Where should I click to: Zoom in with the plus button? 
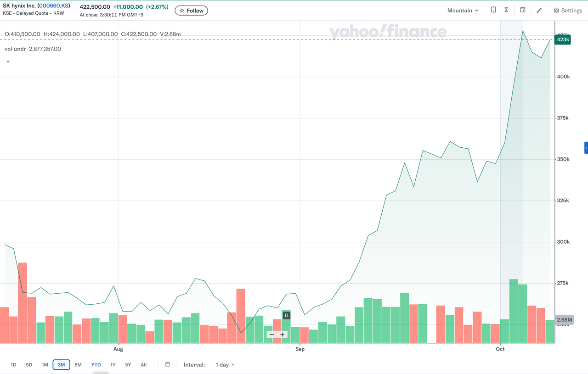[283, 335]
